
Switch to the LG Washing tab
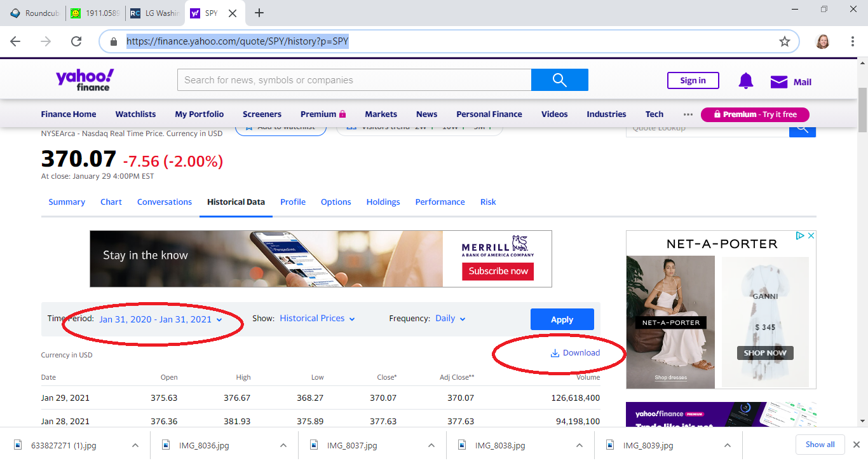155,13
